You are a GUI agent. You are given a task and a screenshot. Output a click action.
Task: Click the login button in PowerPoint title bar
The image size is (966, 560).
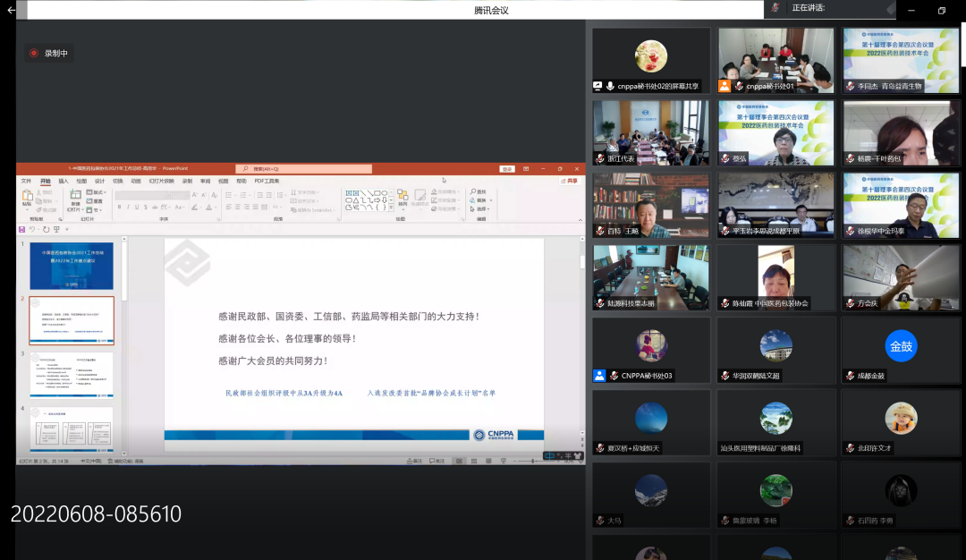[x=506, y=169]
